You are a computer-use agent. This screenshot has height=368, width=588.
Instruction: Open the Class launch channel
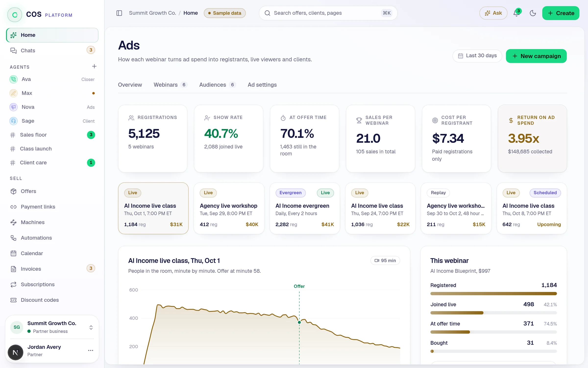52,149
